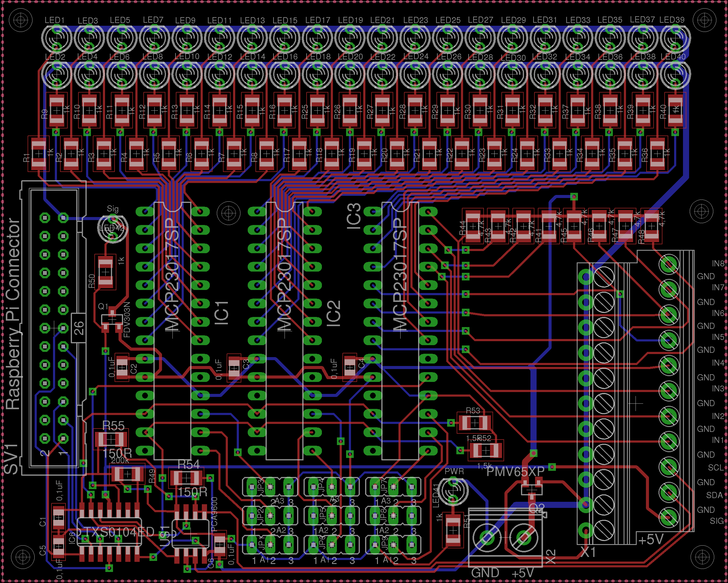728x583 pixels.
Task: Select the C4 capacitor label
Action: pos(361,363)
